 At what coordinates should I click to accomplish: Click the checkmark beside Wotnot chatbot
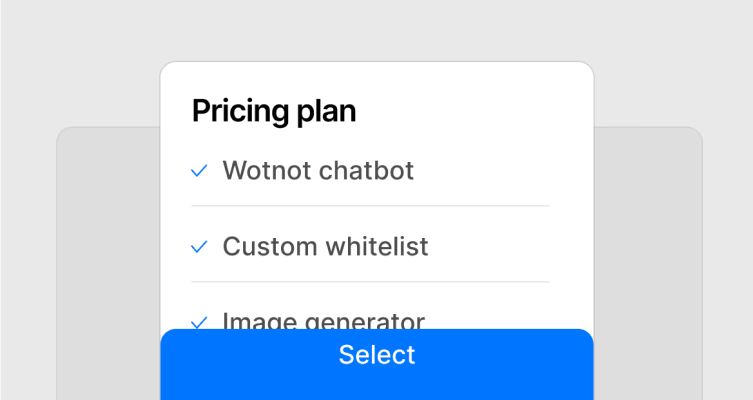coord(199,171)
